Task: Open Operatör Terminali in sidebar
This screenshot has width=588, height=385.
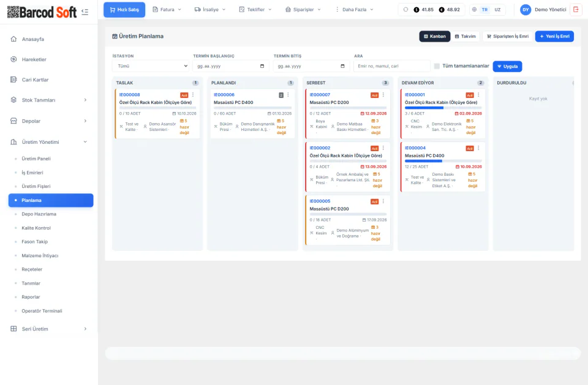Action: click(x=42, y=311)
